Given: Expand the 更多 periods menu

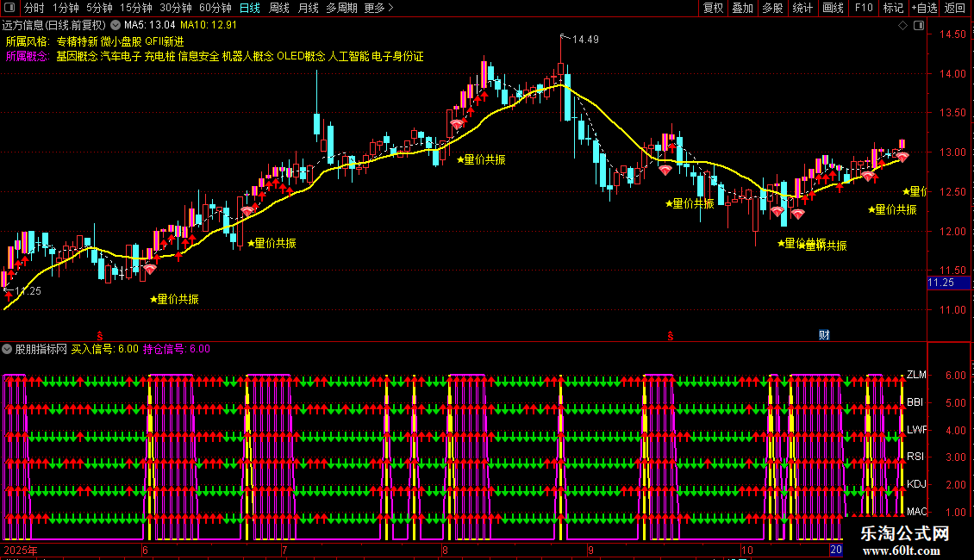Looking at the screenshot, I should (378, 8).
